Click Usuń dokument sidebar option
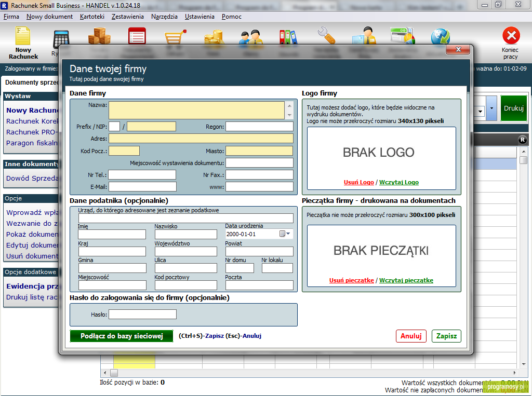Screen dimensions: 532x396 [x=33, y=256]
